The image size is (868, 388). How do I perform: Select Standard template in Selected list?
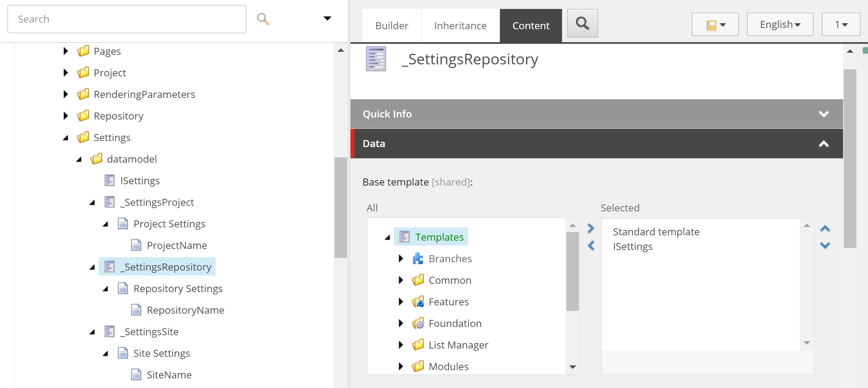(656, 231)
